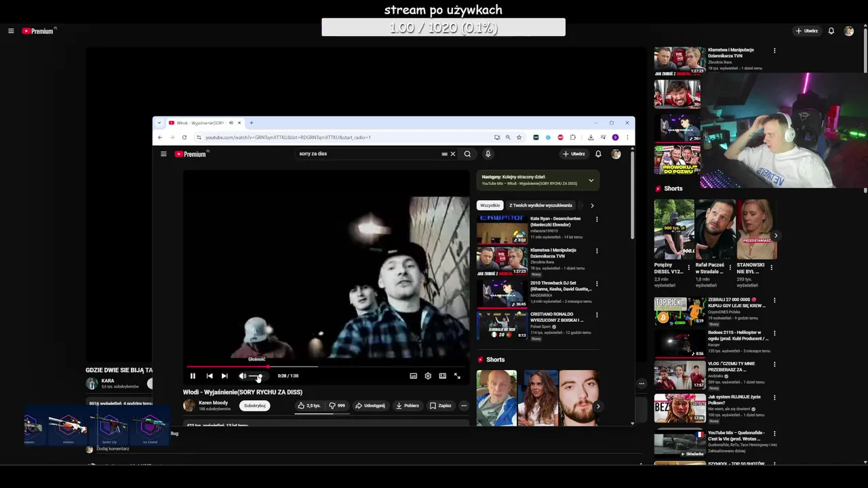
Task: Open Karen Moody channel avatar
Action: click(189, 405)
